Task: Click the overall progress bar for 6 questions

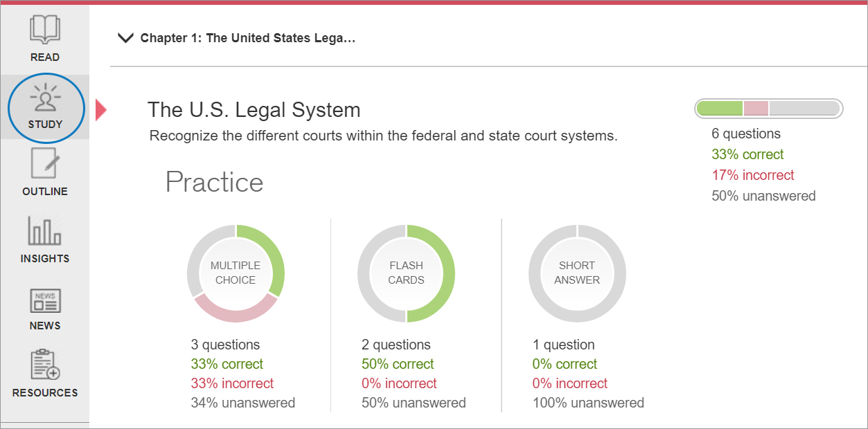Action: [x=768, y=109]
